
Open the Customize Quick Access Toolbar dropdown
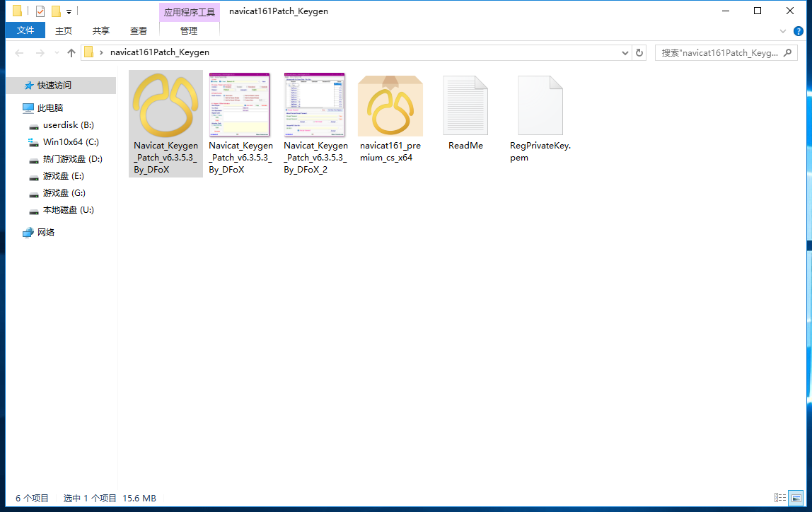pos(69,12)
